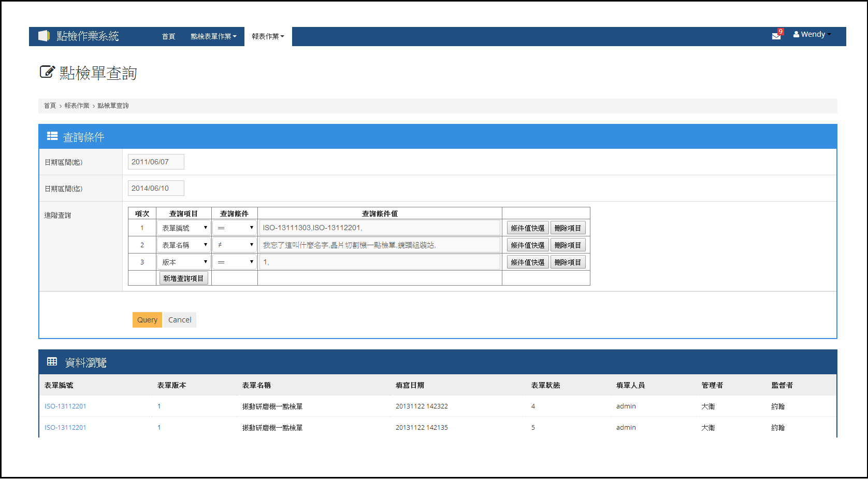
Task: Click the 日期區間(起) date field showing 2011/06/07
Action: pyautogui.click(x=155, y=161)
